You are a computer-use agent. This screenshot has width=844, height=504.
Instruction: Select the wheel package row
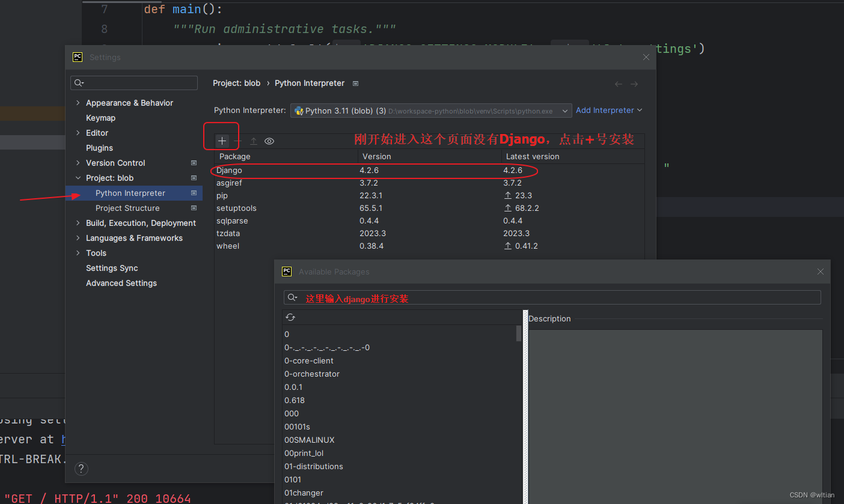pos(429,246)
